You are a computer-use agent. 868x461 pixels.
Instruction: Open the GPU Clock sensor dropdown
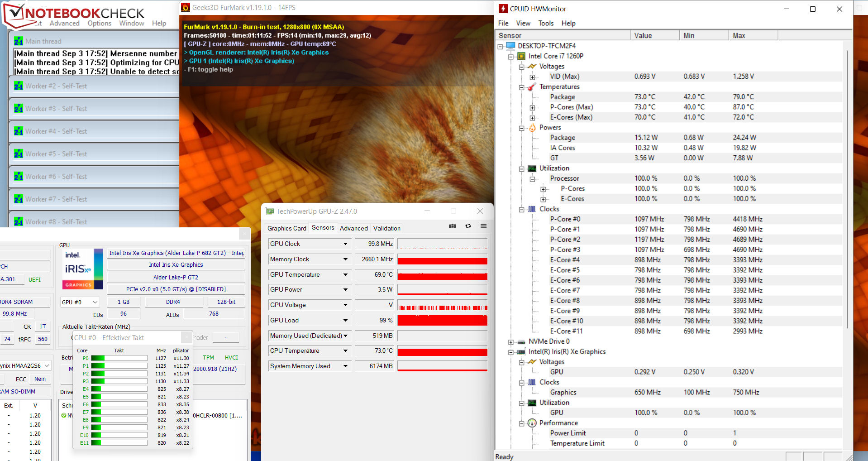pos(345,244)
